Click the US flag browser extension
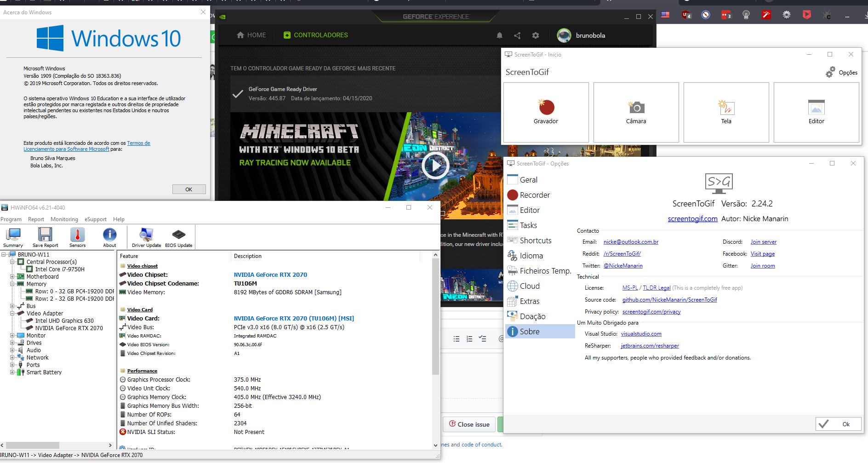868x463 pixels. pyautogui.click(x=665, y=15)
